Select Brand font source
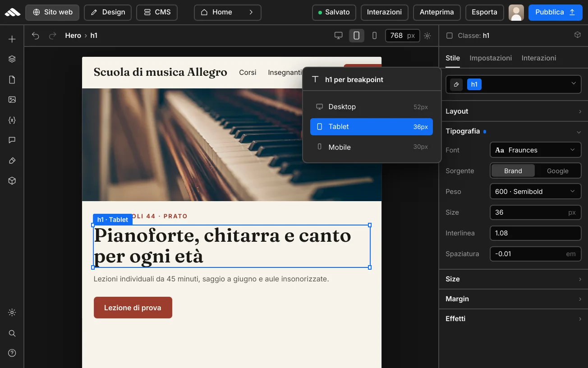Viewport: 588px width, 368px height. [x=513, y=171]
